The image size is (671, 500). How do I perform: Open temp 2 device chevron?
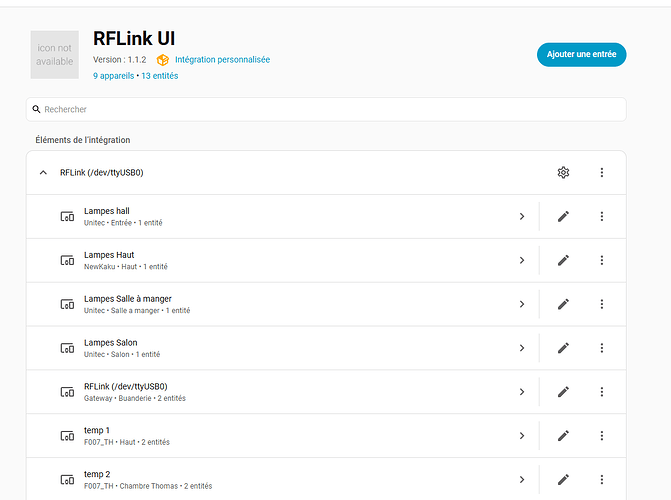click(522, 480)
